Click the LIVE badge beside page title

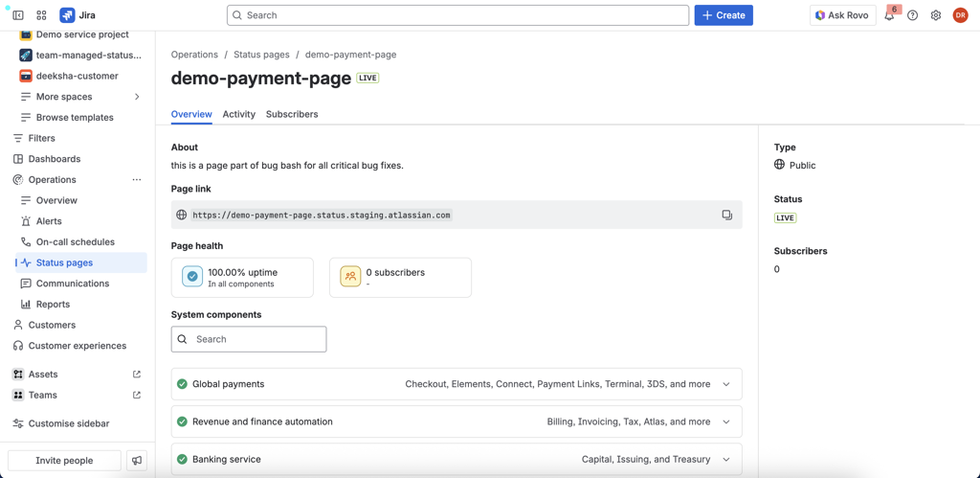click(x=367, y=79)
